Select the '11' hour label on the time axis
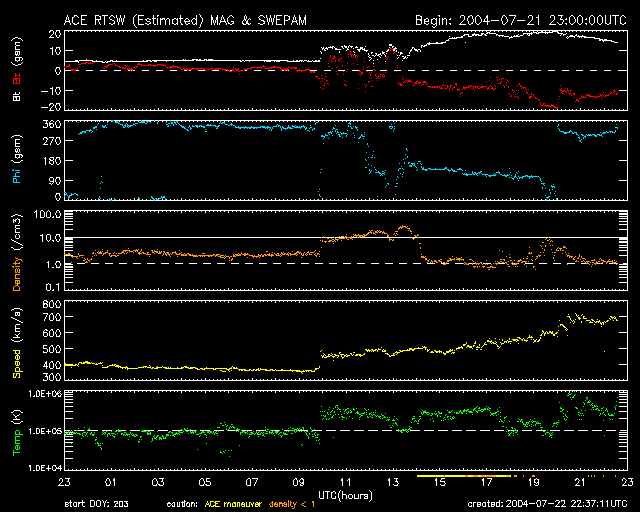The height and width of the screenshot is (512, 640). coord(346,483)
